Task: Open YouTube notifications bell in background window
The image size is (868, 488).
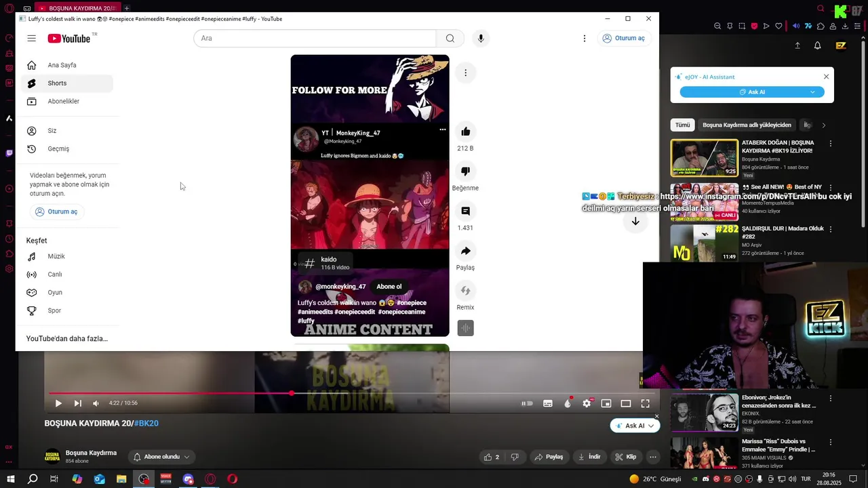Action: (817, 45)
